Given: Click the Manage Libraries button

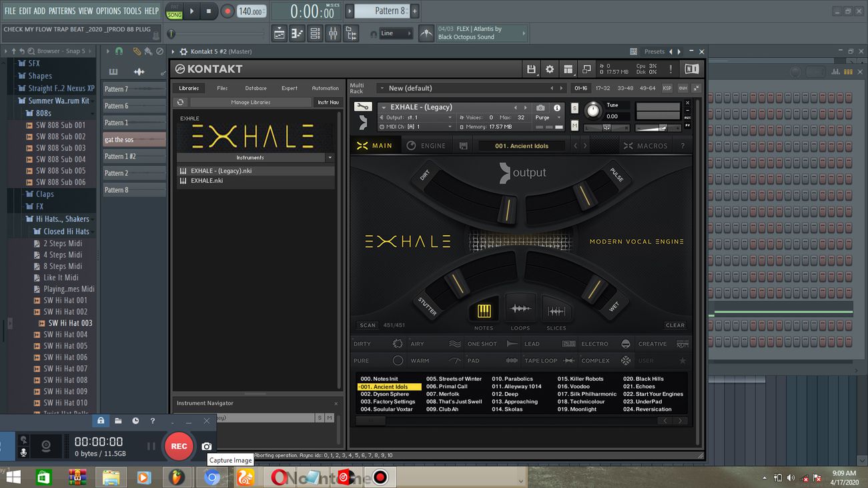Looking at the screenshot, I should pos(250,102).
